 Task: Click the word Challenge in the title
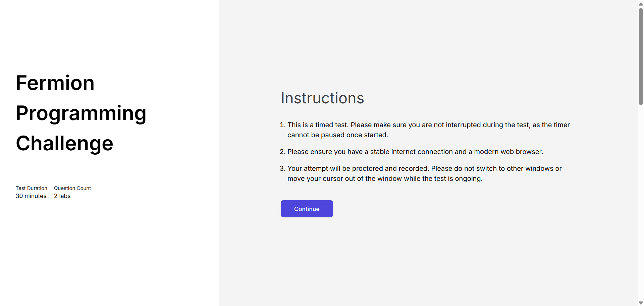click(64, 143)
